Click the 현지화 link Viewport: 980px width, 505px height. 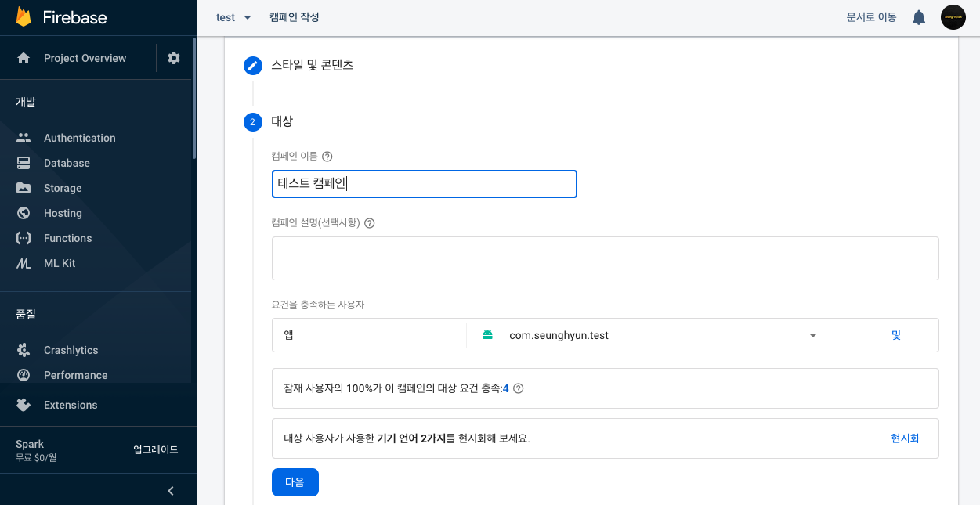click(905, 438)
